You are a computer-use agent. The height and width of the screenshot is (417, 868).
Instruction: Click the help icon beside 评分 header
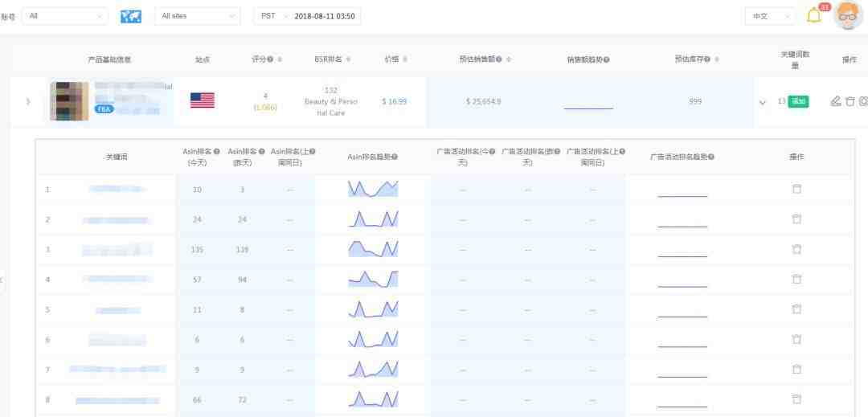(270, 59)
